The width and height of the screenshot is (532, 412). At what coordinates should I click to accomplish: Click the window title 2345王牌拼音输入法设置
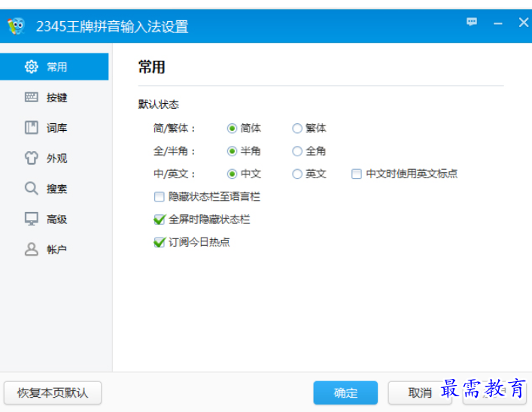pos(112,26)
